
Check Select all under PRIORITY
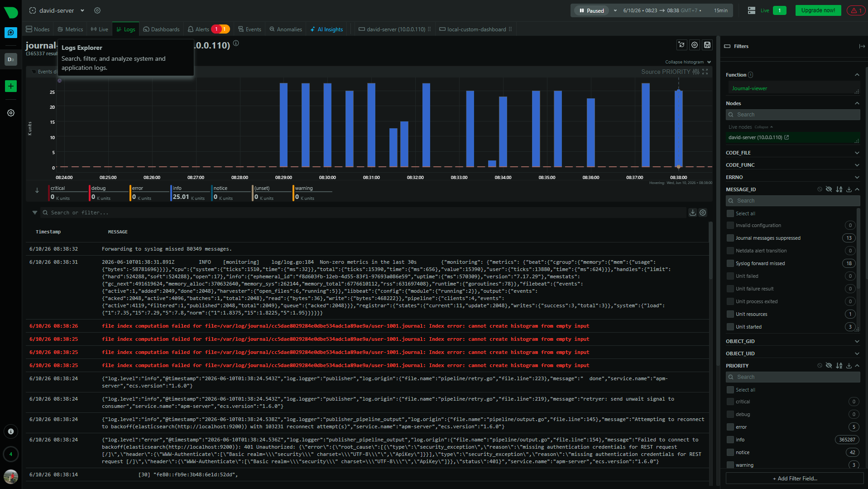pos(730,390)
